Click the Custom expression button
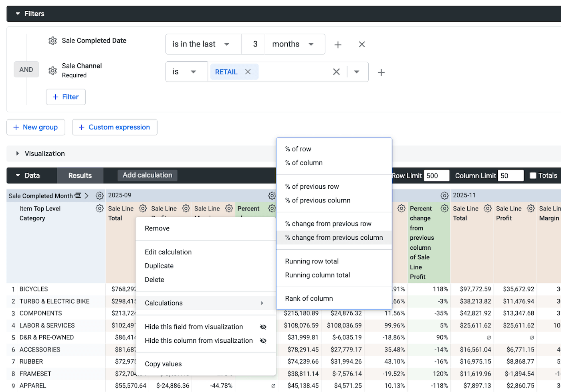561x392 pixels. click(x=115, y=127)
